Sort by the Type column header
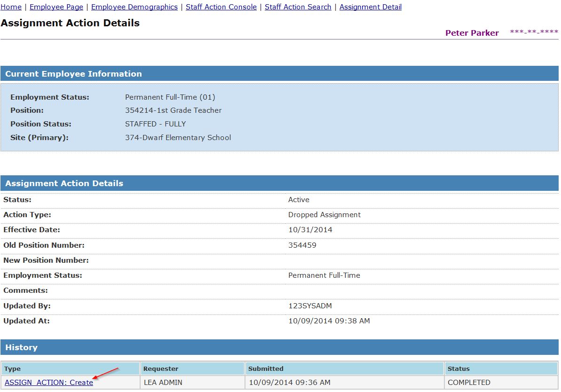Image resolution: width=561 pixels, height=392 pixels. tap(12, 368)
